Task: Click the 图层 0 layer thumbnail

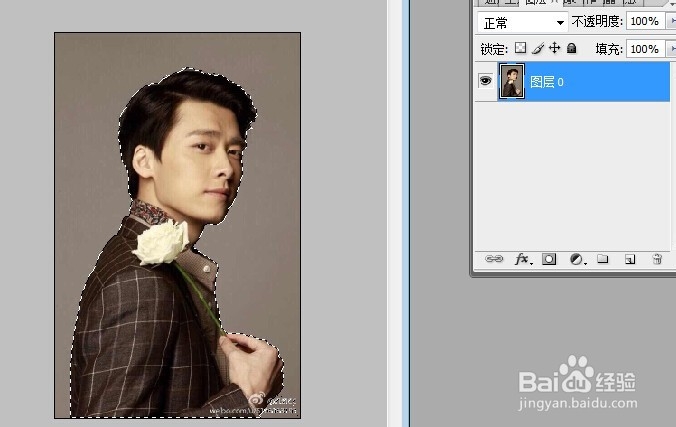Action: [x=511, y=81]
